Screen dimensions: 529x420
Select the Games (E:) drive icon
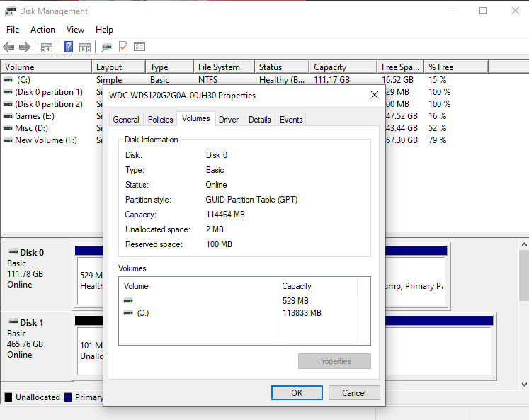click(x=8, y=116)
